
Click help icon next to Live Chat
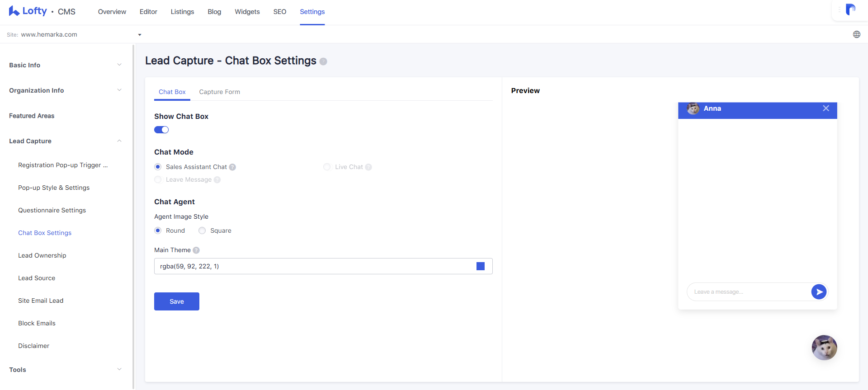point(368,167)
